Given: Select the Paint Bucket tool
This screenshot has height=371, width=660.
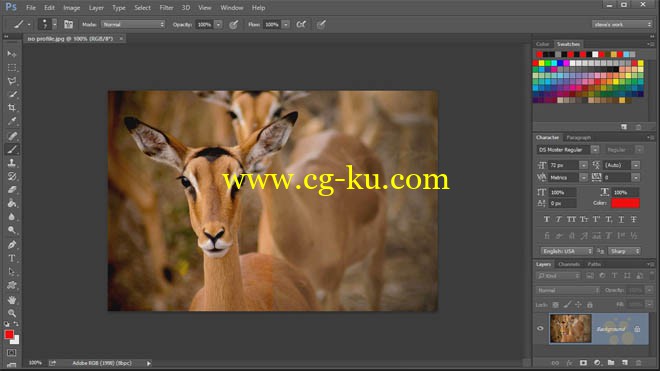Looking at the screenshot, I should tap(11, 203).
